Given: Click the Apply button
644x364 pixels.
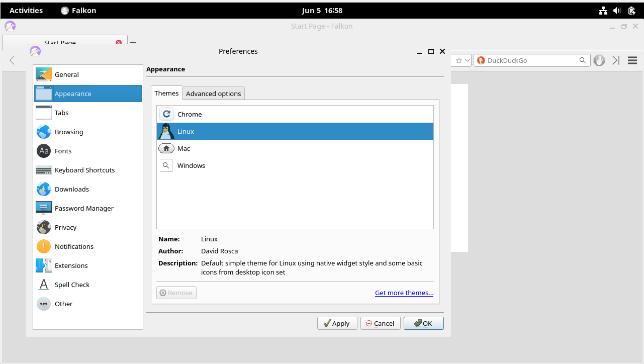Looking at the screenshot, I should [337, 323].
